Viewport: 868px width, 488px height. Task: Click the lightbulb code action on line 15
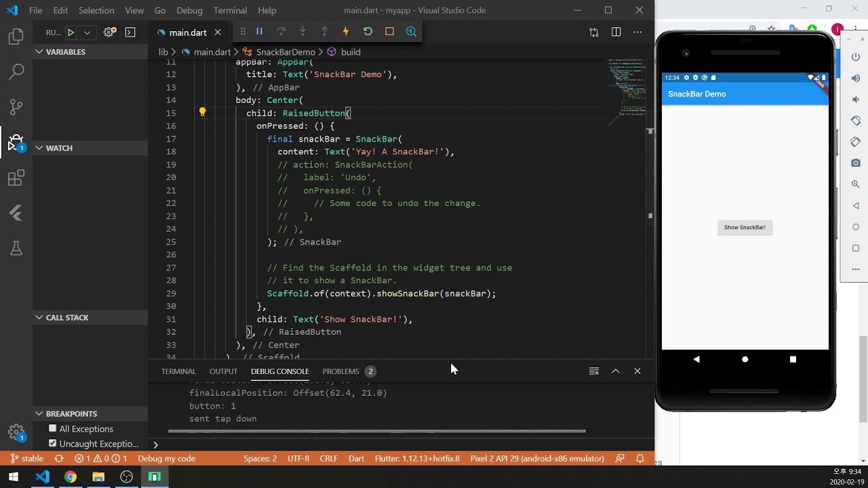pyautogui.click(x=202, y=113)
